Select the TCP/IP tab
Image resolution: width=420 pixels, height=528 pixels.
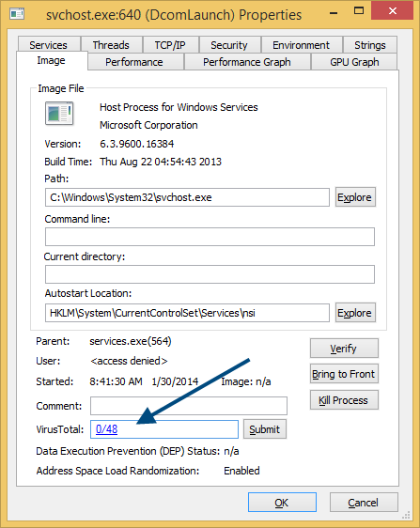click(x=170, y=45)
